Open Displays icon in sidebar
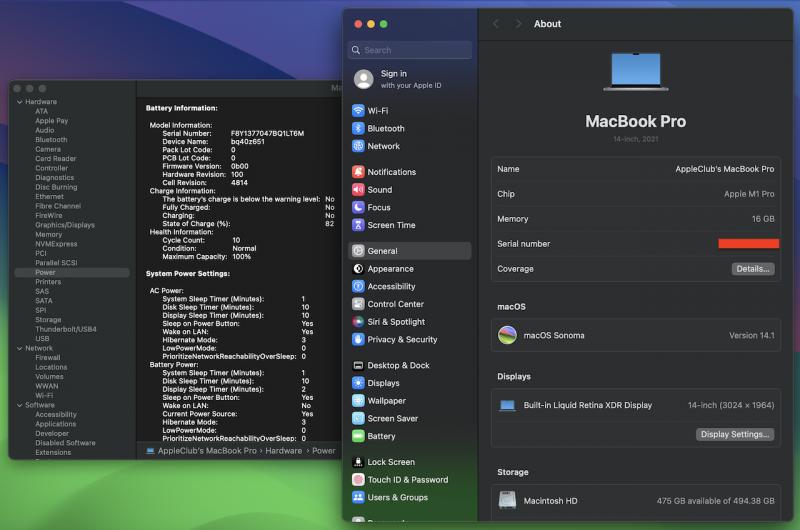 (358, 383)
